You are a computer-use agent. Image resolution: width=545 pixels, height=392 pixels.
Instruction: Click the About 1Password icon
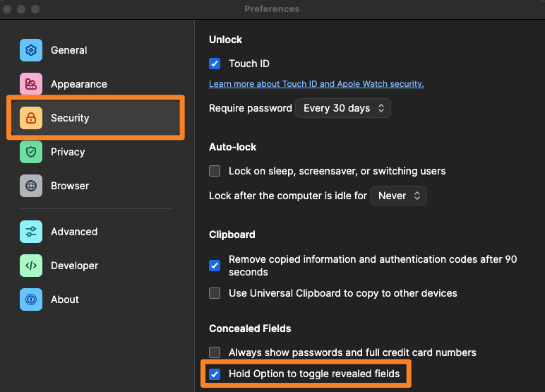click(31, 299)
